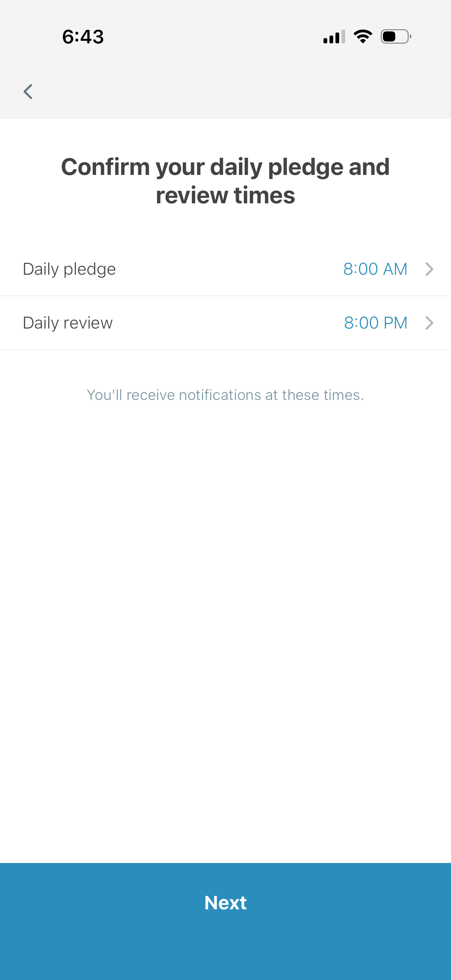Click the cellular signal strength icon

pyautogui.click(x=334, y=37)
